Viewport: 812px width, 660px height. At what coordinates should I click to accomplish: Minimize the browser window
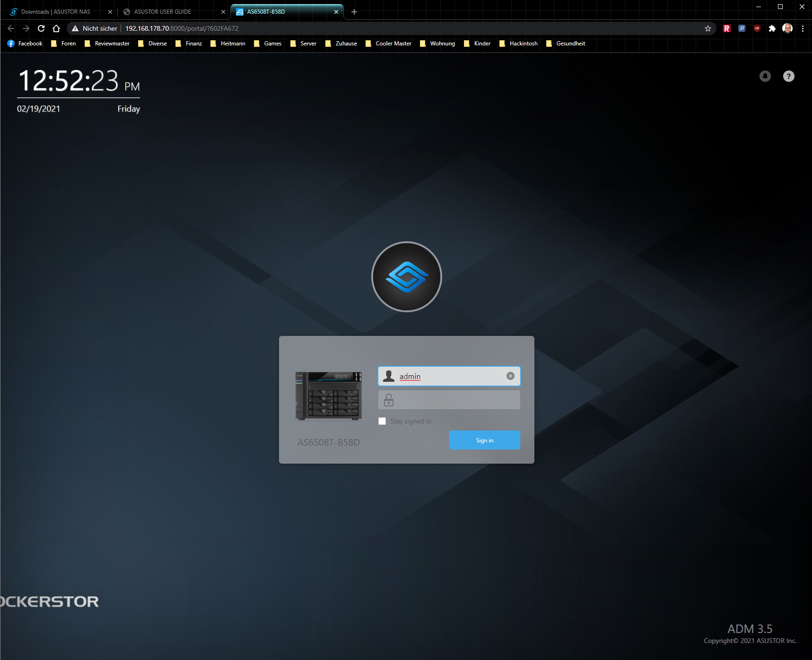(759, 7)
